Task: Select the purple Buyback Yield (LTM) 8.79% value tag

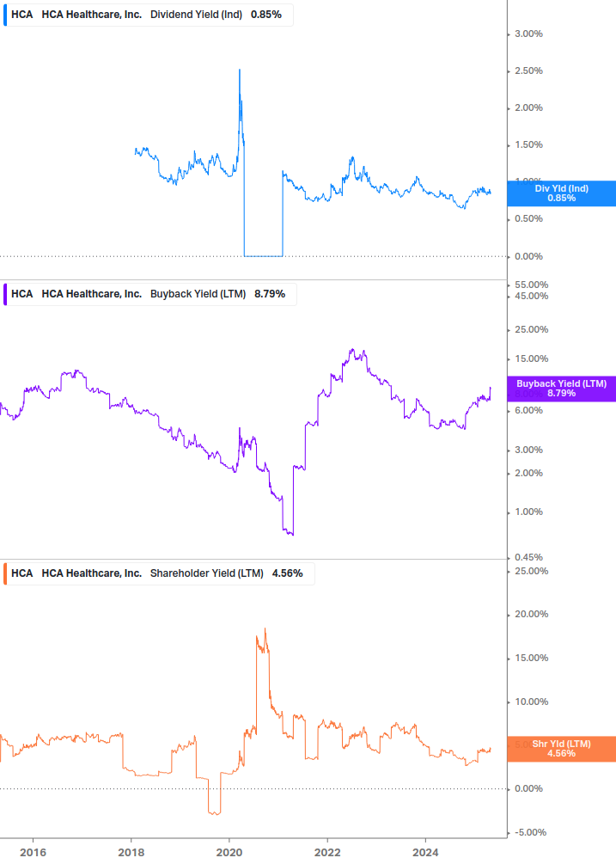Action: click(x=562, y=389)
